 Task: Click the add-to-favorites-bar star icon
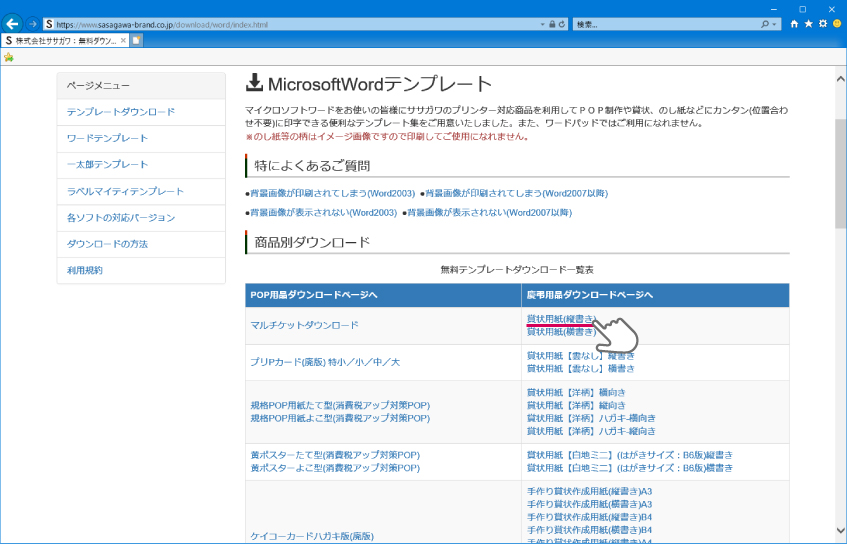[9, 57]
